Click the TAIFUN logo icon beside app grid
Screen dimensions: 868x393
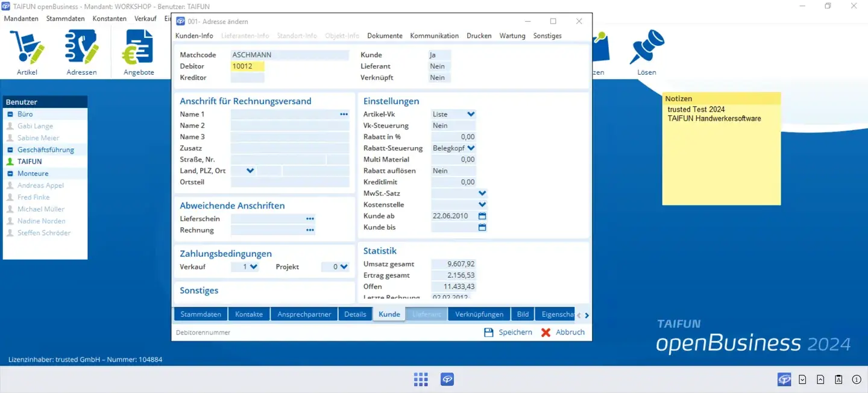tap(447, 379)
